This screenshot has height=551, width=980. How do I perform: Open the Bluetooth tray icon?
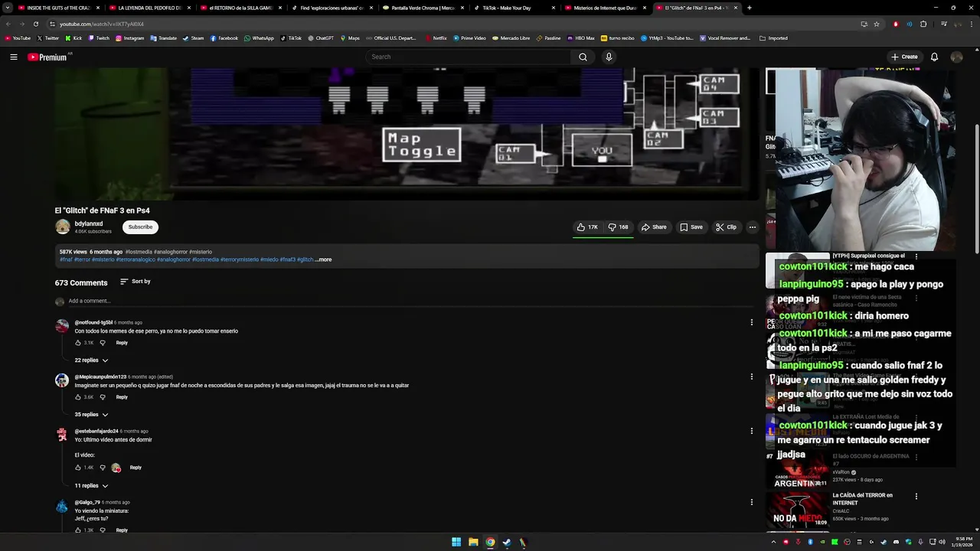coord(810,542)
